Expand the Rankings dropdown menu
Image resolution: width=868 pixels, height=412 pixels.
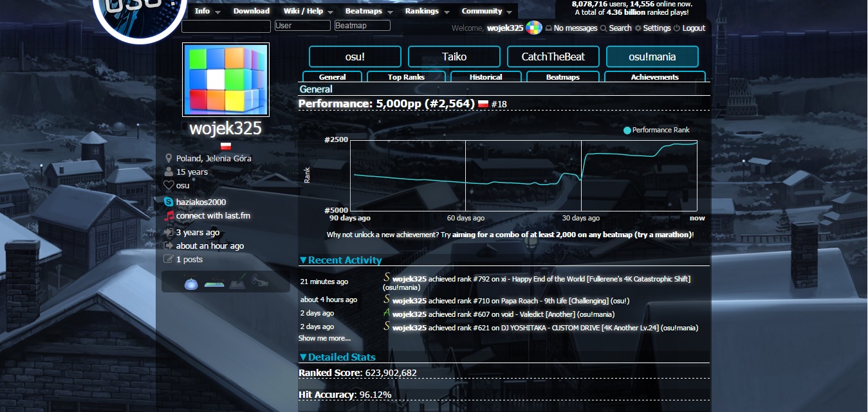pyautogui.click(x=427, y=12)
